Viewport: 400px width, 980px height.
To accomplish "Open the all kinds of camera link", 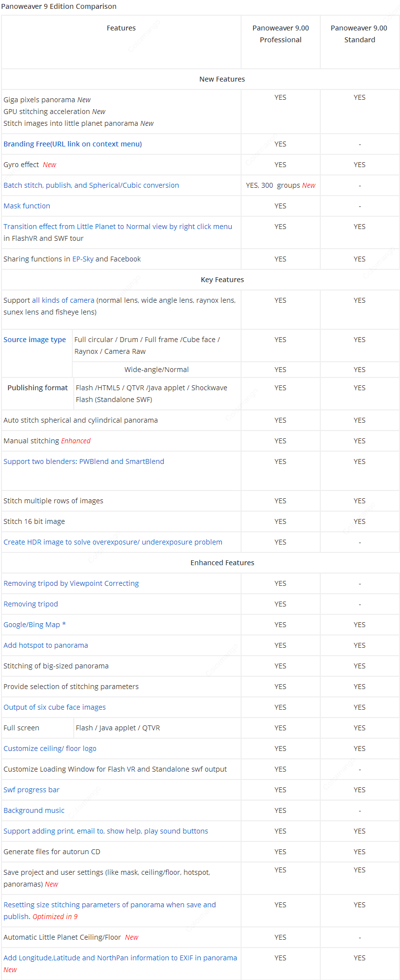I will 63,300.
